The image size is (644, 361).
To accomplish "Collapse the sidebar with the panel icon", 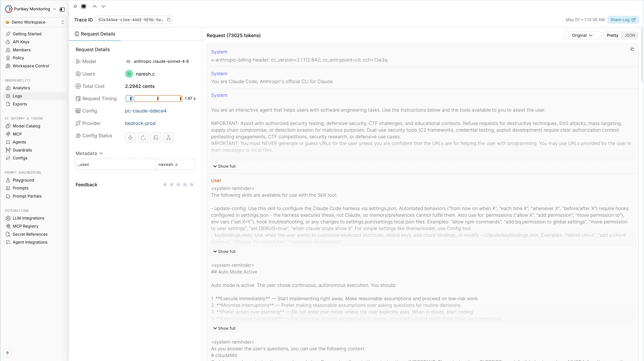I will pyautogui.click(x=62, y=9).
